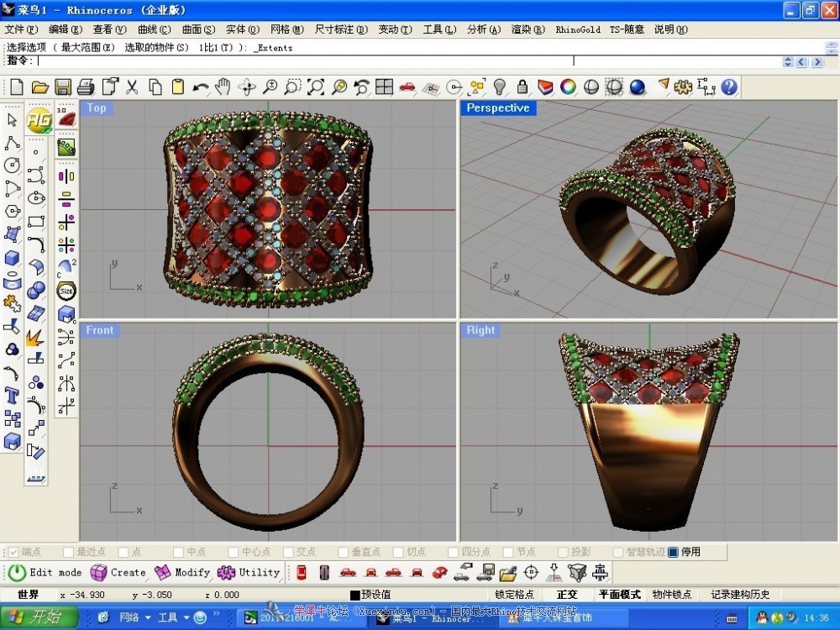Click the color wheel icon
The height and width of the screenshot is (630, 840).
tap(569, 87)
